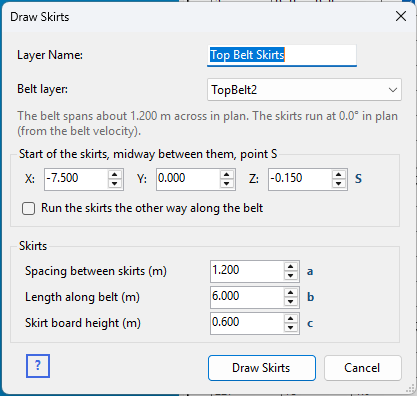Click the Layer Name input field

point(282,55)
